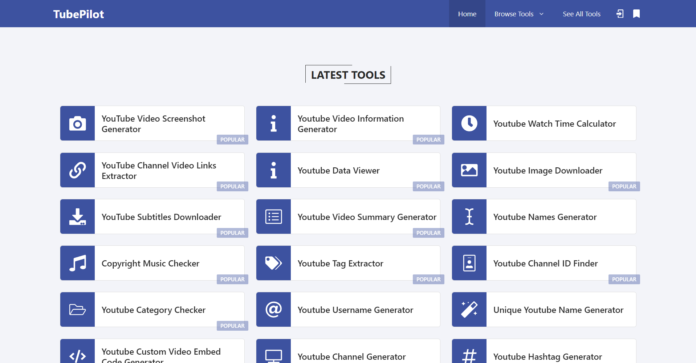Open Unique Youtube Name Generator link
Image resolution: width=696 pixels, height=363 pixels.
tap(558, 310)
